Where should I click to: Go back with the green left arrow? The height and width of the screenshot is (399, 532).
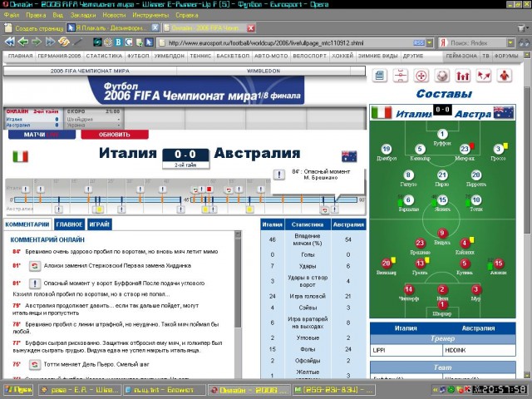[x=23, y=42]
